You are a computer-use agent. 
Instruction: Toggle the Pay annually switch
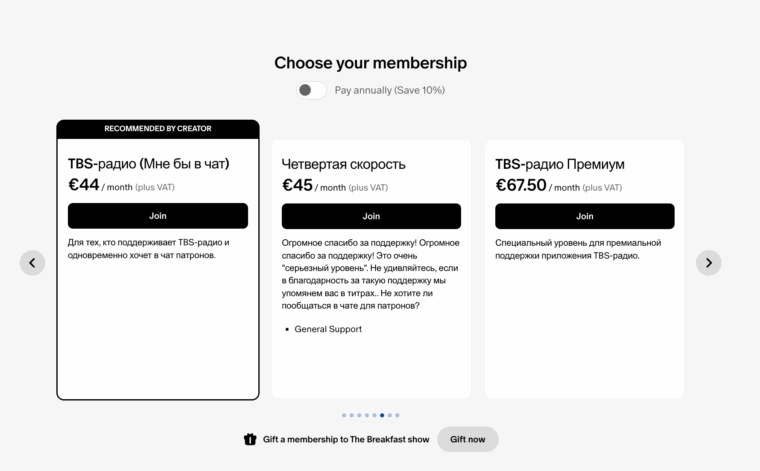tap(311, 90)
